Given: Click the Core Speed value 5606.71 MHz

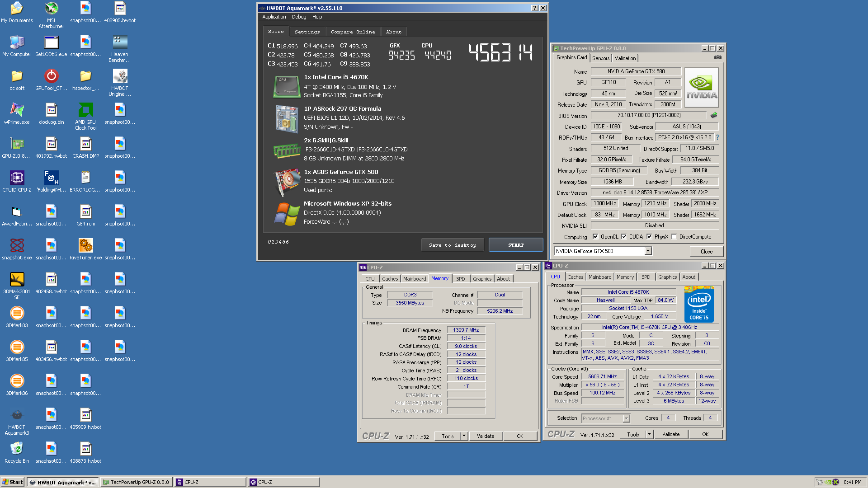Looking at the screenshot, I should (602, 376).
